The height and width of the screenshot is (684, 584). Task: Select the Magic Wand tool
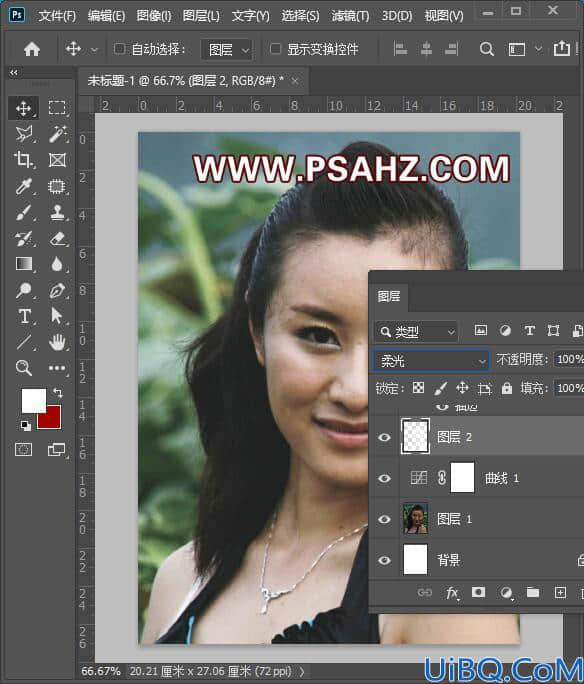coord(57,134)
